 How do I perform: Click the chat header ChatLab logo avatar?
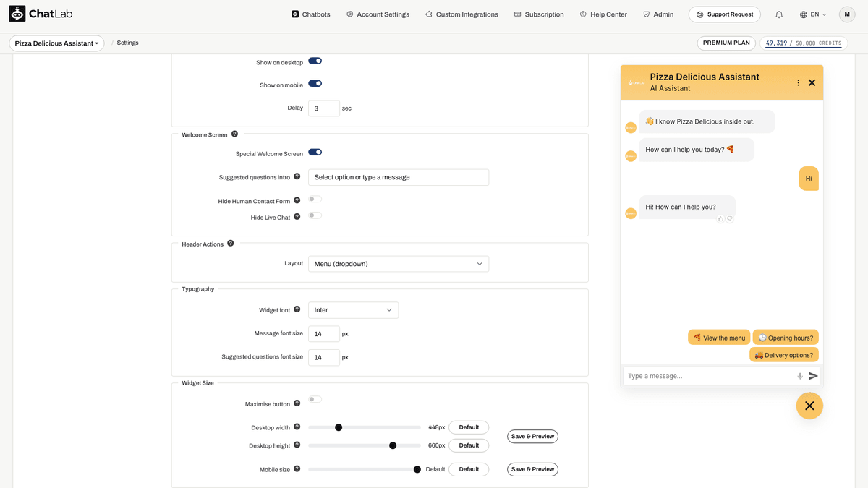[636, 82]
